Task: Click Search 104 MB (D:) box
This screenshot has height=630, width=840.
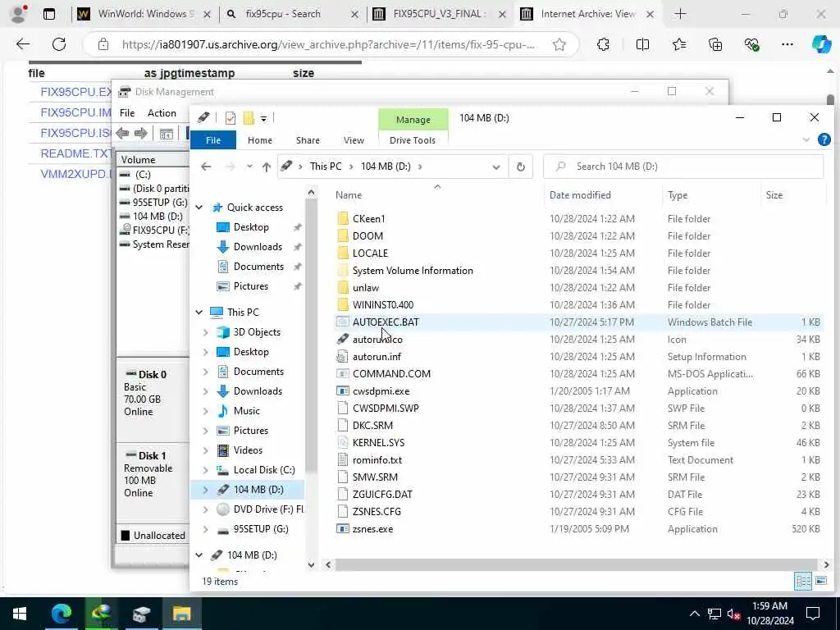Action: point(683,167)
